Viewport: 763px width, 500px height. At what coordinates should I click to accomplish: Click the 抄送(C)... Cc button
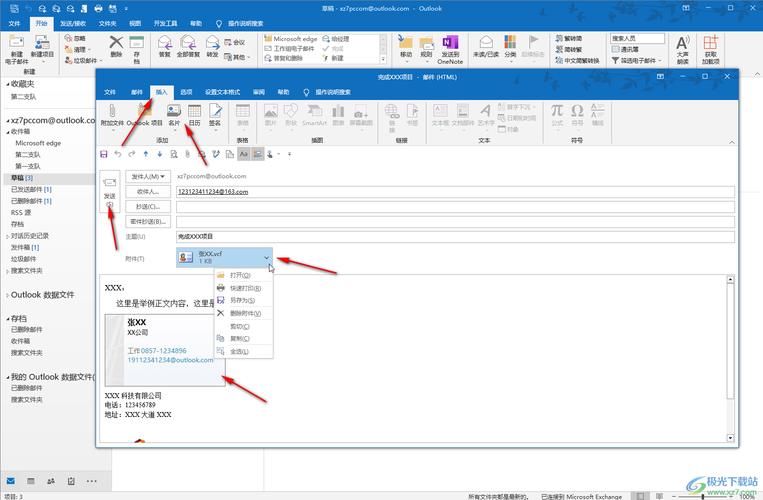point(149,206)
